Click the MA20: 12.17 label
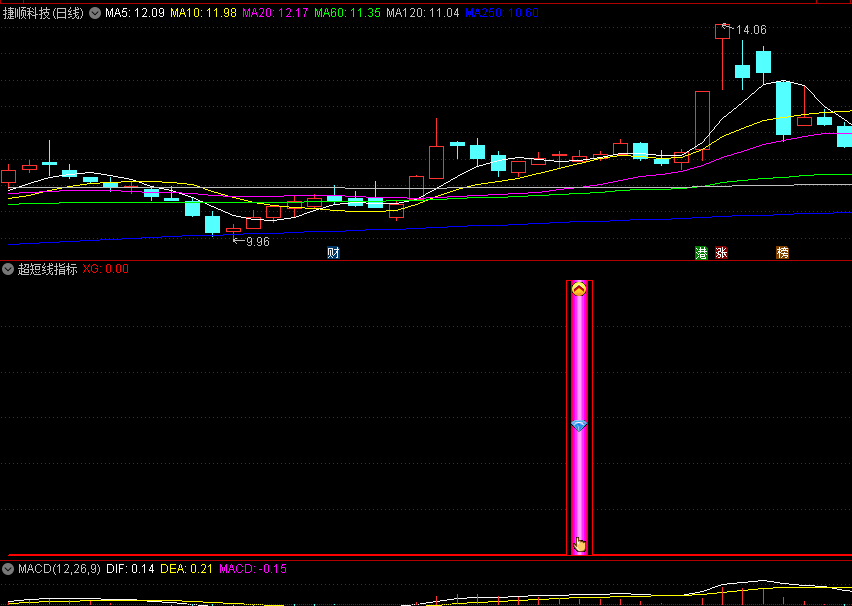Image resolution: width=852 pixels, height=606 pixels. (x=275, y=13)
